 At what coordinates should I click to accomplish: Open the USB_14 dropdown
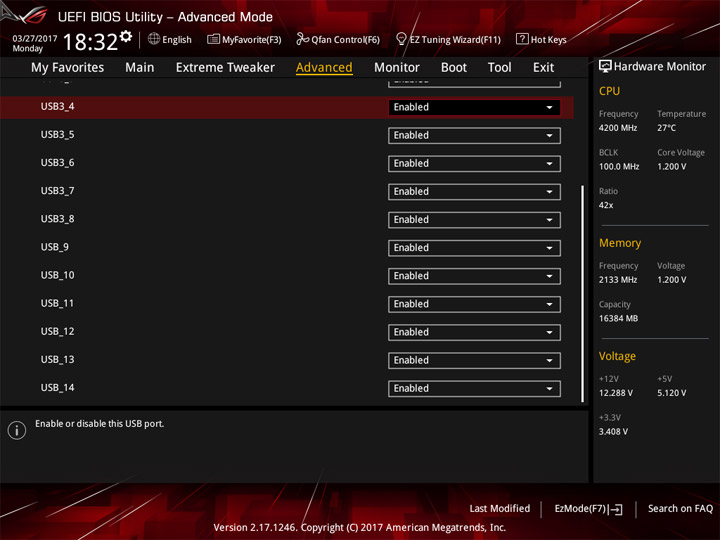pyautogui.click(x=474, y=388)
